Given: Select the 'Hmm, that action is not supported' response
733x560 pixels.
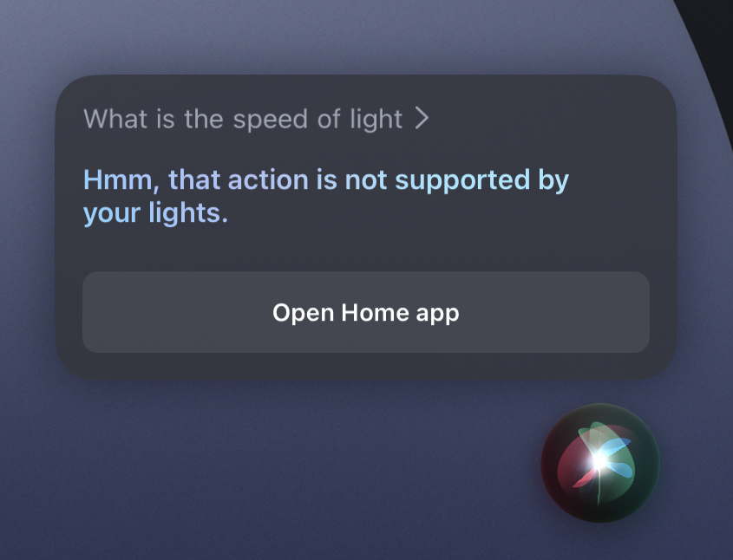Looking at the screenshot, I should [x=326, y=196].
